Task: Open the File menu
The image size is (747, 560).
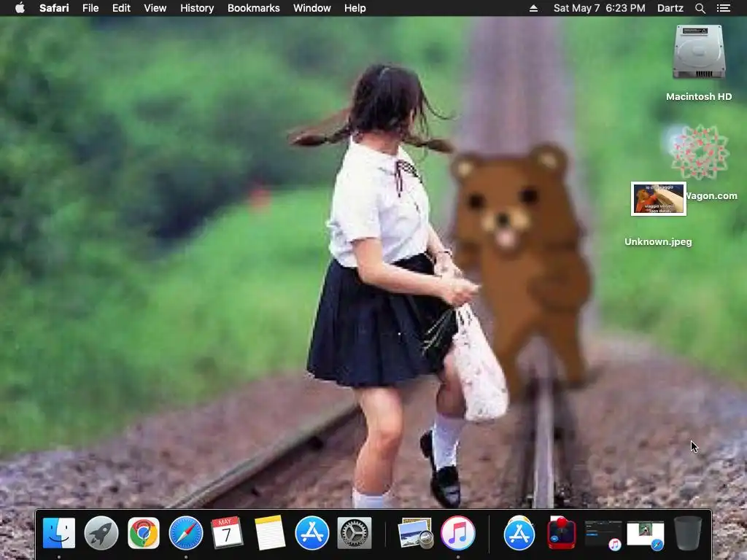Action: 90,8
